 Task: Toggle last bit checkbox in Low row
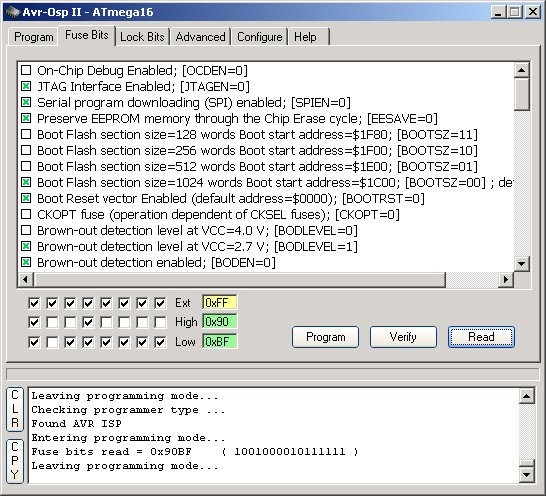pos(160,342)
